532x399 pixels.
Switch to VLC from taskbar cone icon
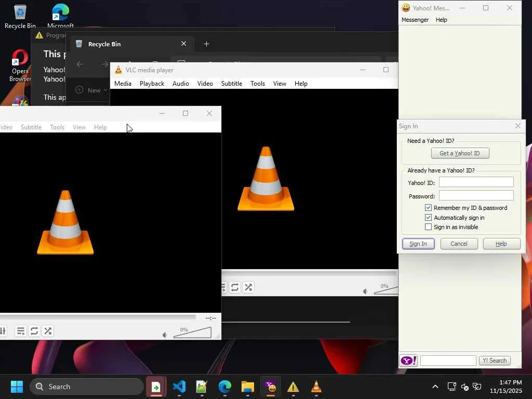coord(316,387)
